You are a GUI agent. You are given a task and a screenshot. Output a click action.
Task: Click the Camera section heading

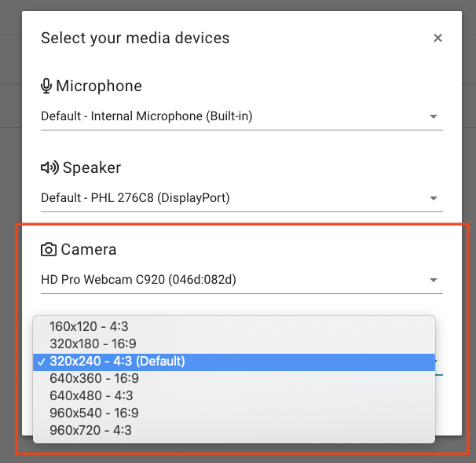click(88, 249)
